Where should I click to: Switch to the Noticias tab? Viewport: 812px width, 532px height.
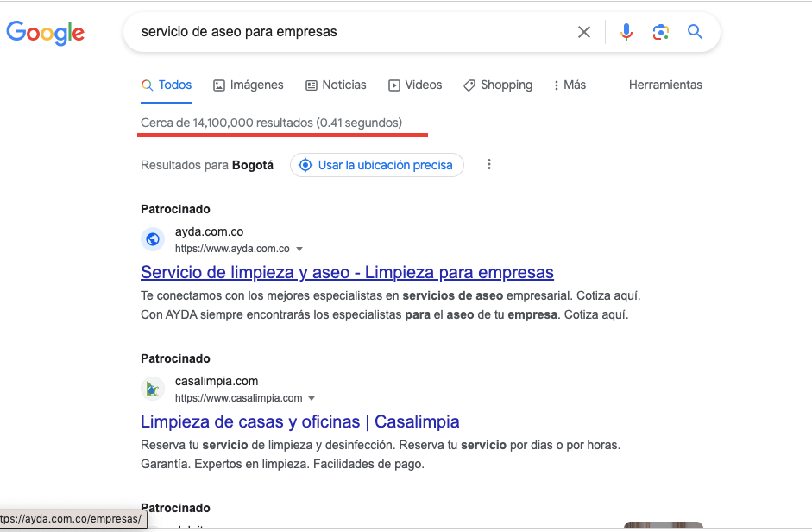(x=336, y=85)
